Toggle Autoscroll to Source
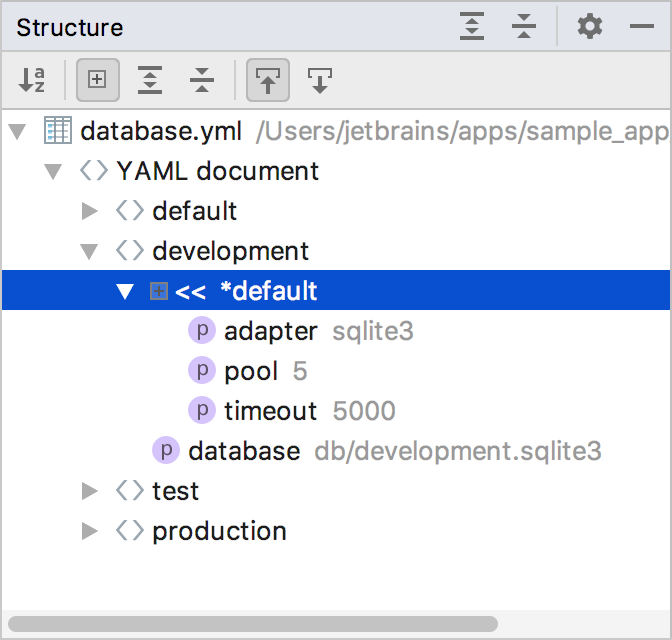672x640 pixels. (268, 80)
